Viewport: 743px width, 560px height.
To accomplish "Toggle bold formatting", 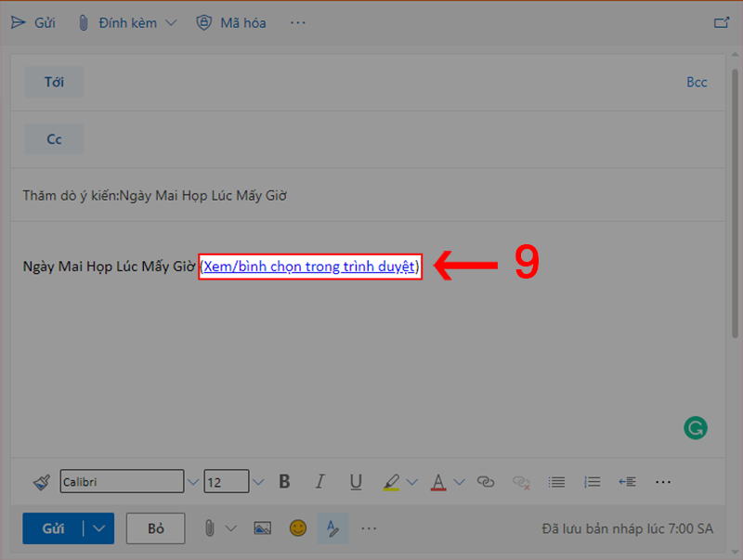I will tap(284, 482).
